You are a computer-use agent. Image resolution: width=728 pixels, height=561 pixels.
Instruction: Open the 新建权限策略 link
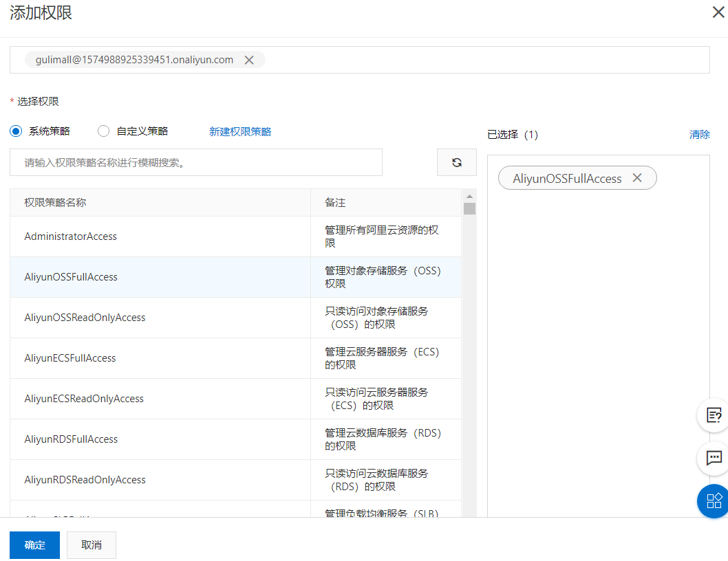tap(240, 132)
